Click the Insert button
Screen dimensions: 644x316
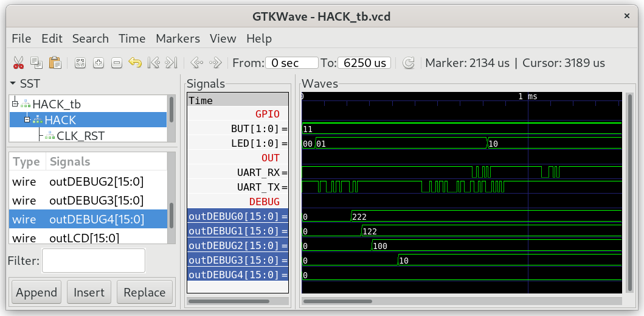click(x=89, y=292)
